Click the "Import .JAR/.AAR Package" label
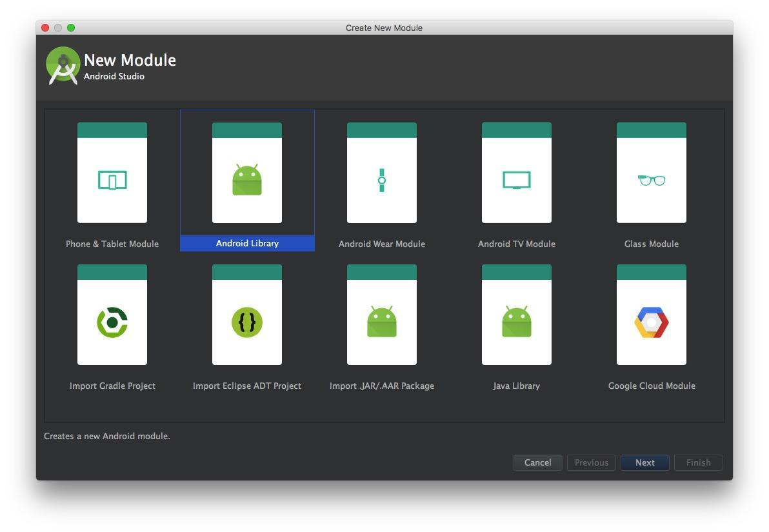 [x=382, y=386]
